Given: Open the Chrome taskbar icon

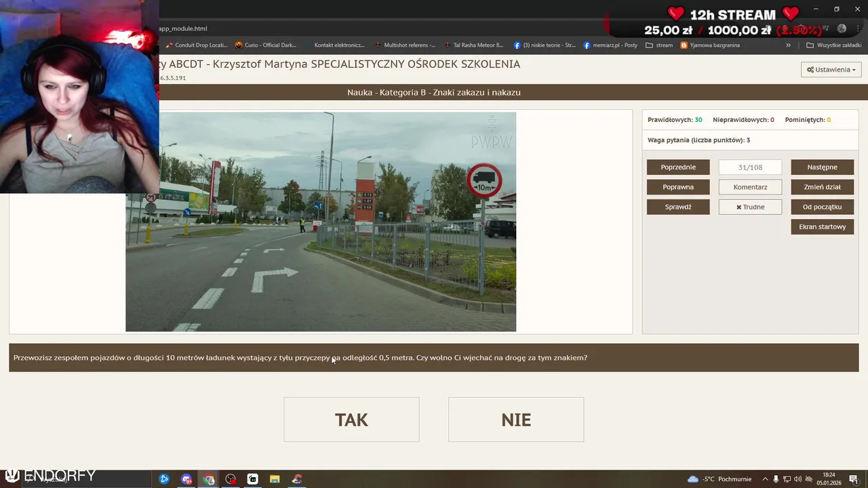Looking at the screenshot, I should [x=209, y=479].
